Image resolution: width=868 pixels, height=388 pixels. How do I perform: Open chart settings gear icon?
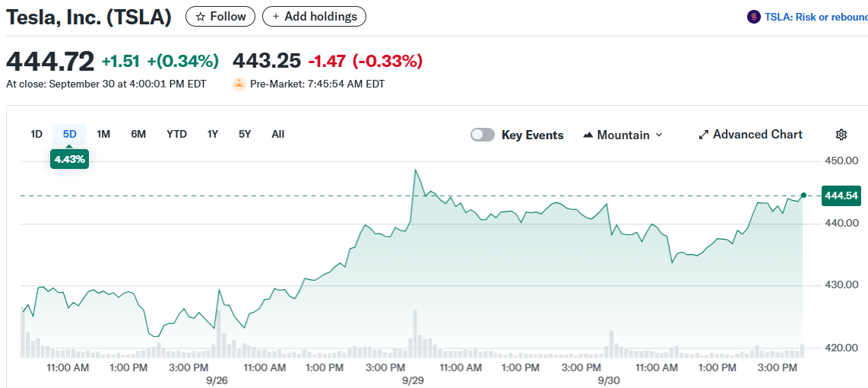pyautogui.click(x=841, y=135)
